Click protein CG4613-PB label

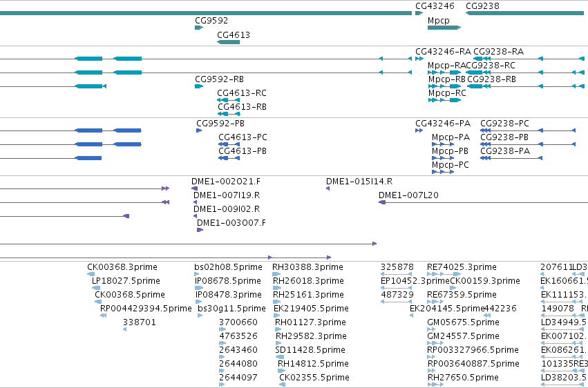click(x=243, y=151)
